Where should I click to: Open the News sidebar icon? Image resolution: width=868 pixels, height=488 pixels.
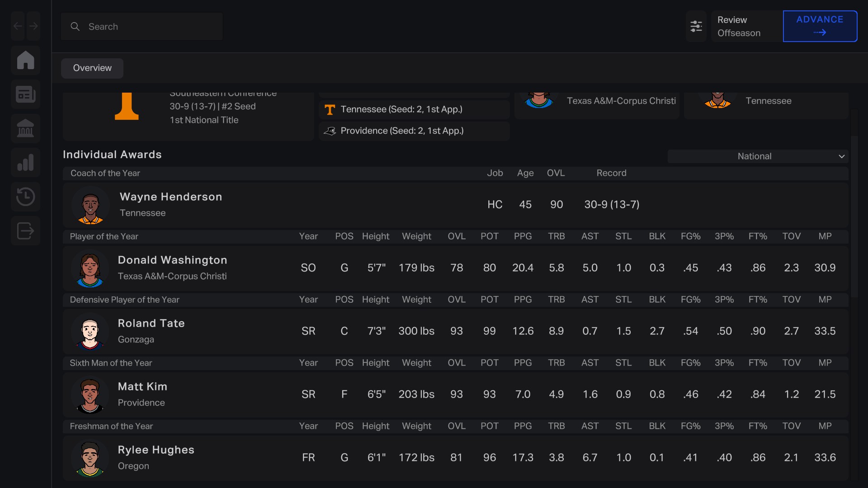tap(25, 94)
